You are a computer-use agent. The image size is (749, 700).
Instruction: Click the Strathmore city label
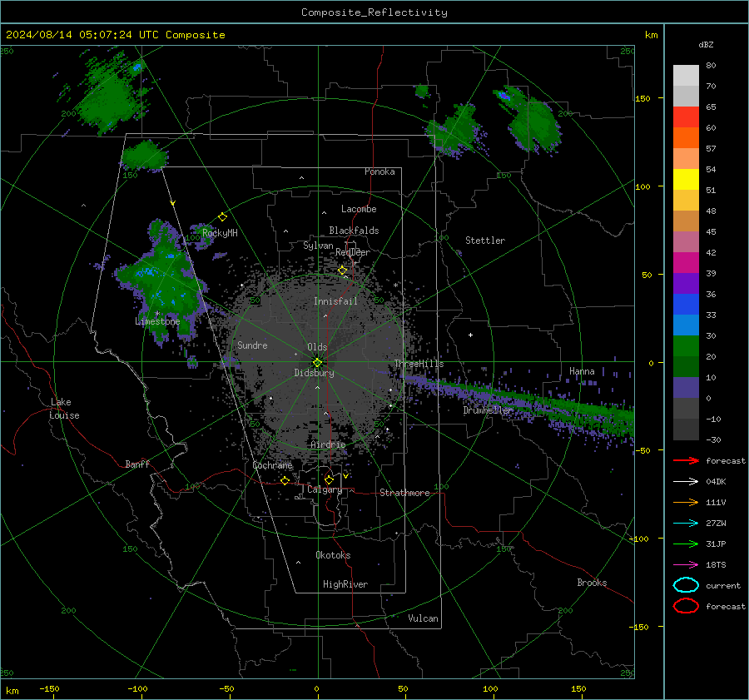click(x=404, y=493)
